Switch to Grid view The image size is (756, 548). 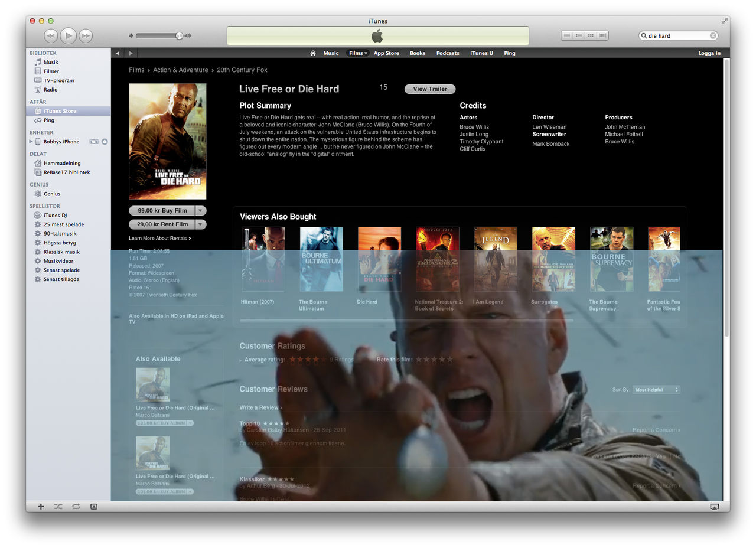coord(590,35)
